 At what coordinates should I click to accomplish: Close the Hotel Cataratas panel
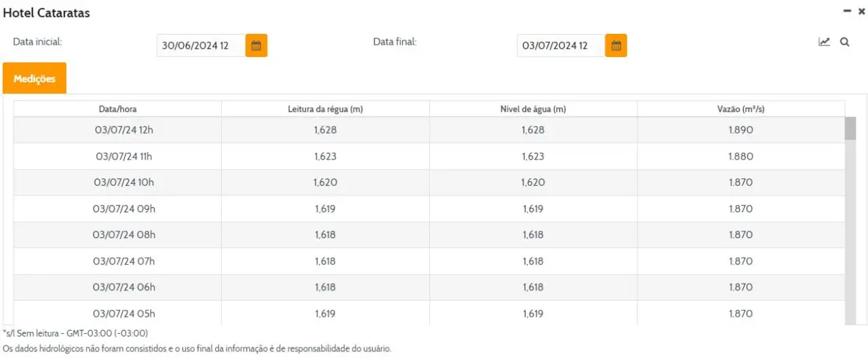coord(862,11)
